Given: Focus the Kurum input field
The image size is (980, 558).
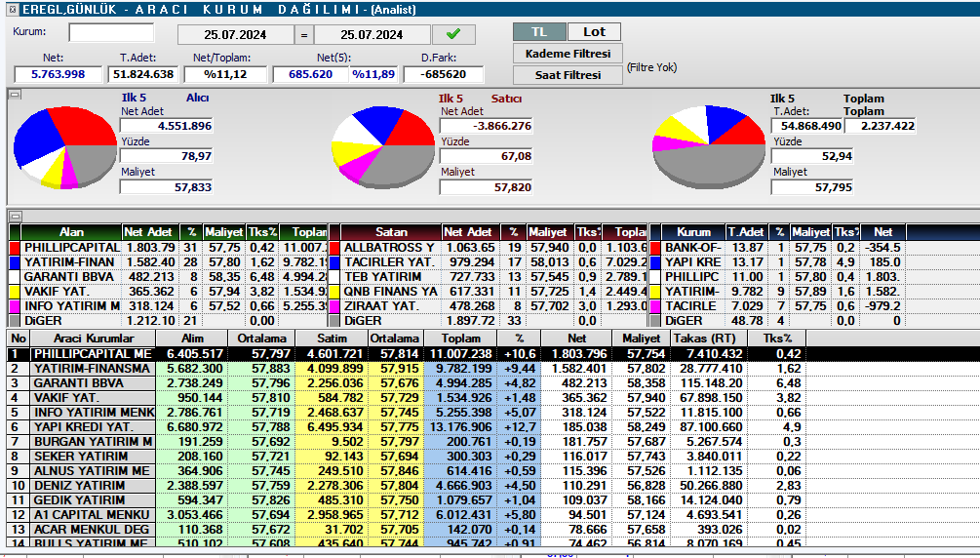Looking at the screenshot, I should (x=111, y=32).
